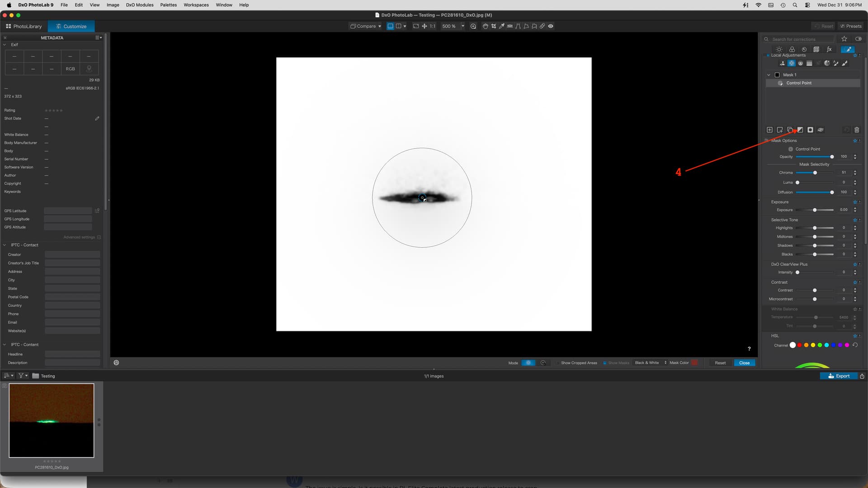Open the Color corrections palette icon
The height and width of the screenshot is (488, 868).
point(792,50)
